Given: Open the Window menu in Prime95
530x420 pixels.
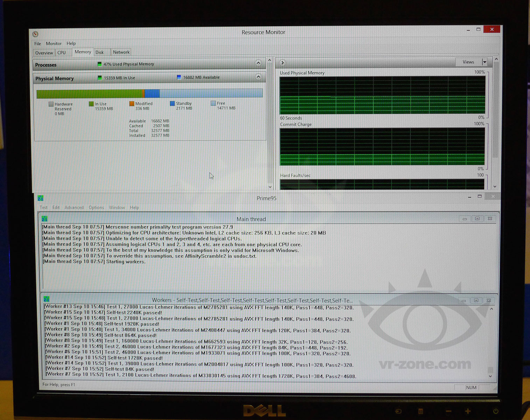Looking at the screenshot, I should 117,208.
